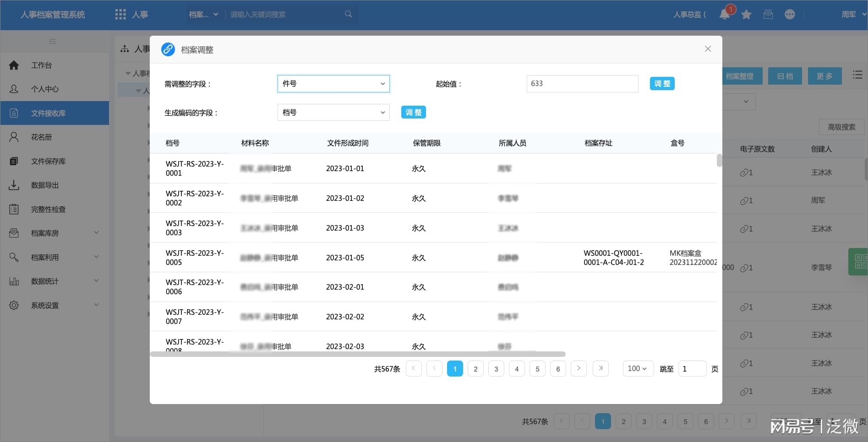This screenshot has height=442, width=868.
Task: Close the 档案调整 dialog
Action: pyautogui.click(x=708, y=49)
